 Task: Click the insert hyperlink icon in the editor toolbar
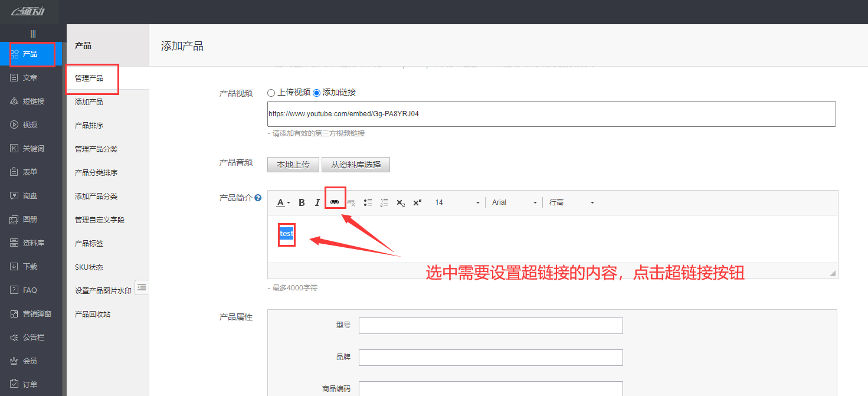(x=335, y=202)
